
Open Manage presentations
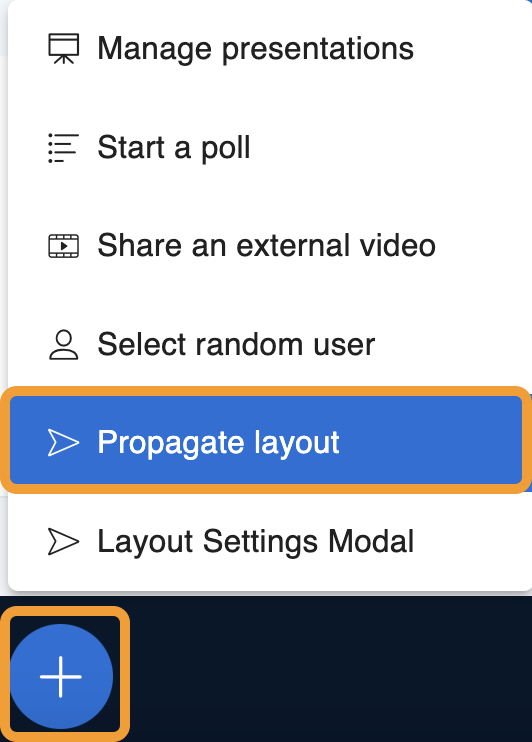tap(270, 48)
